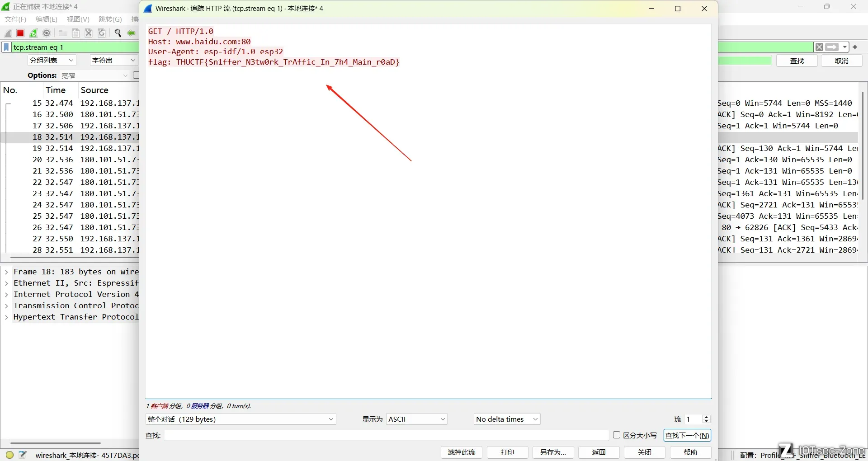
Task: Toggle the 区分大小写 case sensitive checkbox
Action: click(617, 435)
